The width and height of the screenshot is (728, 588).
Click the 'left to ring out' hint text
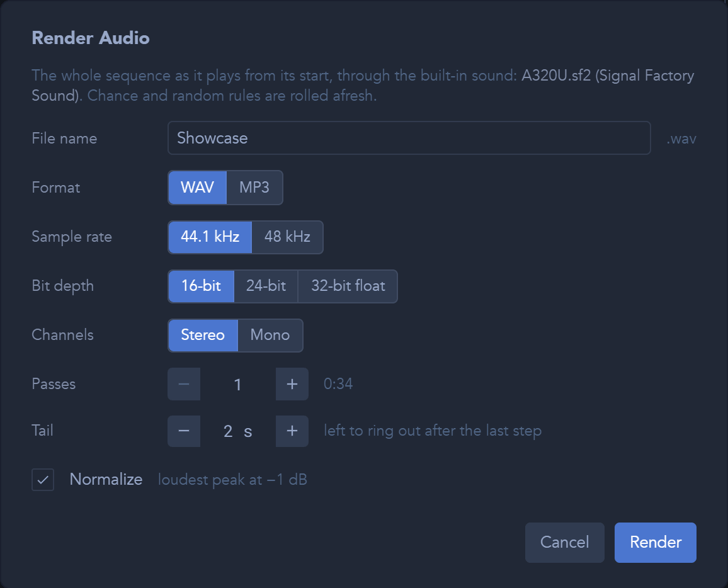coord(433,431)
